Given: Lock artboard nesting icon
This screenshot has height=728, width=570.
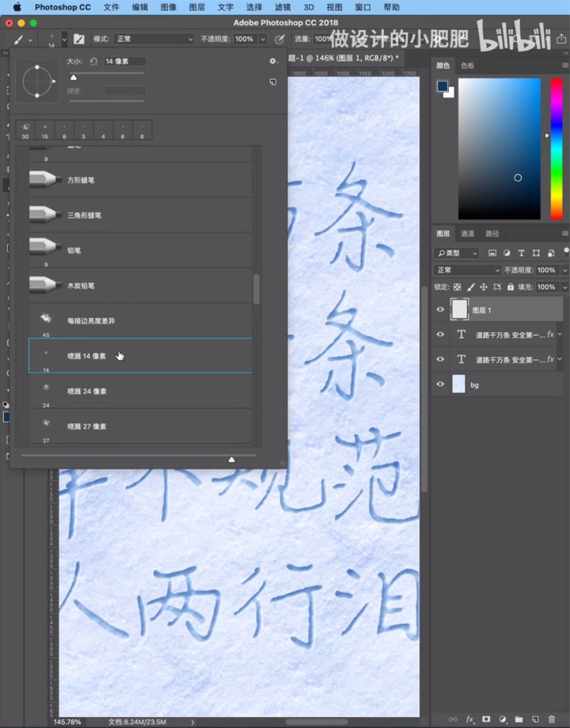Looking at the screenshot, I should 497,287.
